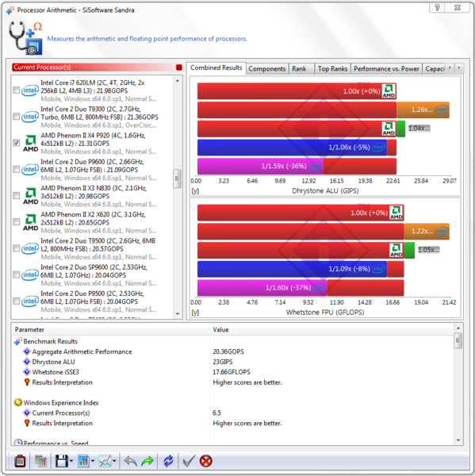Click the blue refresh arrows icon
Image resolution: width=475 pixels, height=476 pixels.
(x=168, y=461)
